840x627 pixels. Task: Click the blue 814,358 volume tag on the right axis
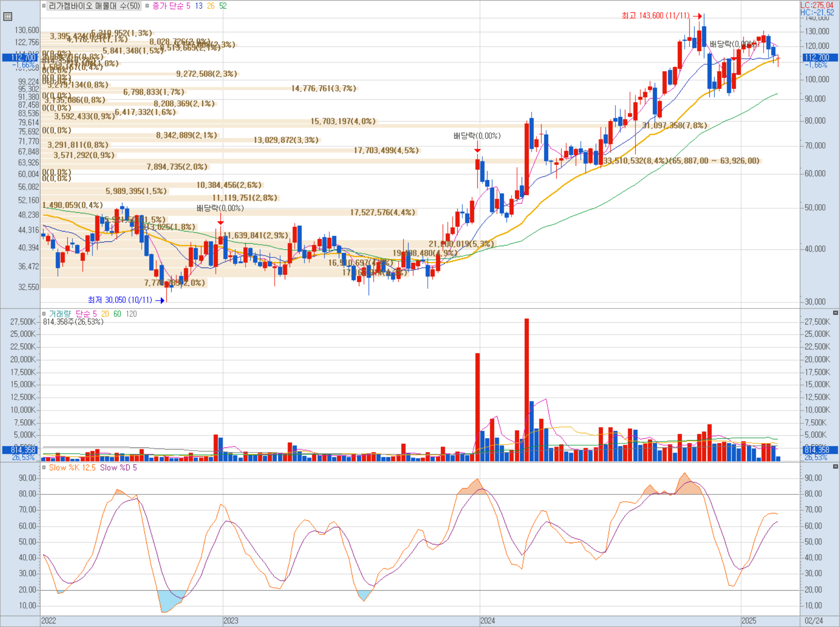[x=817, y=450]
